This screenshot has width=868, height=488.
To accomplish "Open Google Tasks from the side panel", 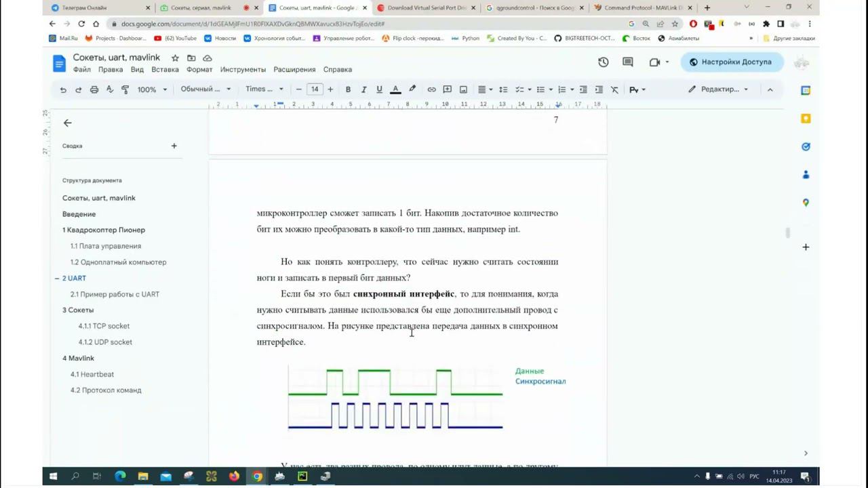I will tap(806, 146).
